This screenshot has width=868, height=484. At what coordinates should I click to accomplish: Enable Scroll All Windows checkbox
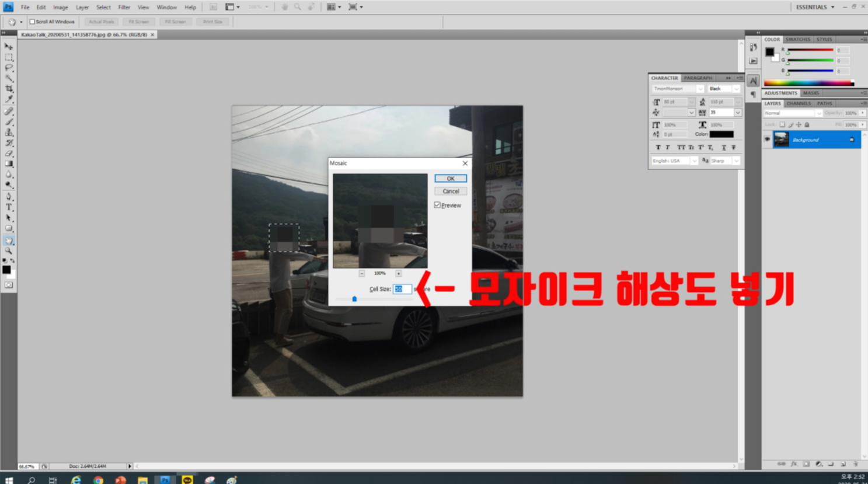(x=32, y=22)
